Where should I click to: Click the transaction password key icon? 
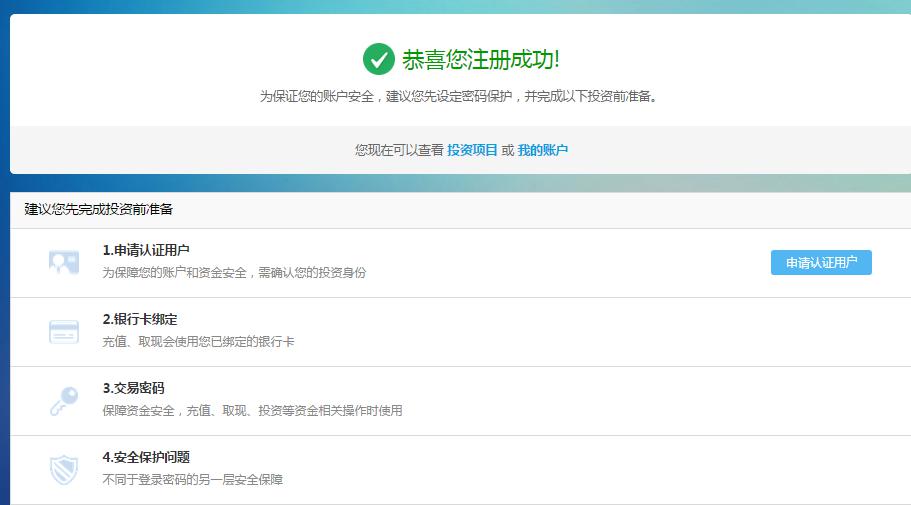click(x=64, y=401)
